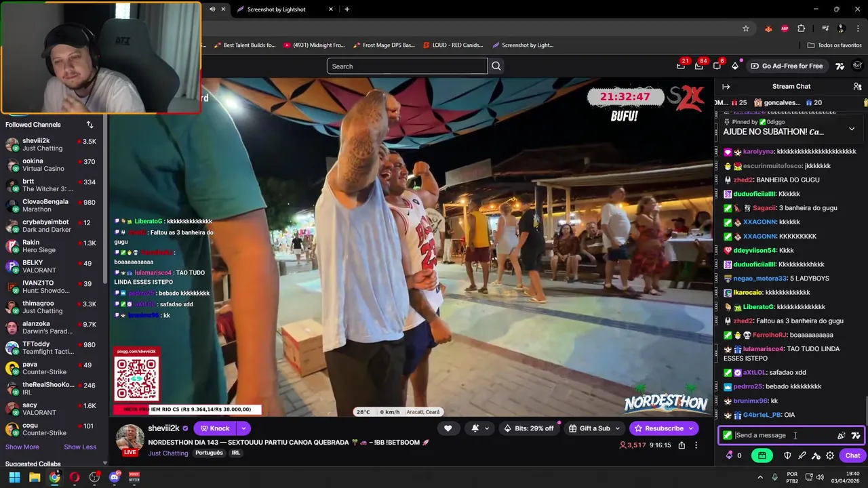Open the Bits diamond icon in top bar
The height and width of the screenshot is (488, 868).
[x=735, y=66]
